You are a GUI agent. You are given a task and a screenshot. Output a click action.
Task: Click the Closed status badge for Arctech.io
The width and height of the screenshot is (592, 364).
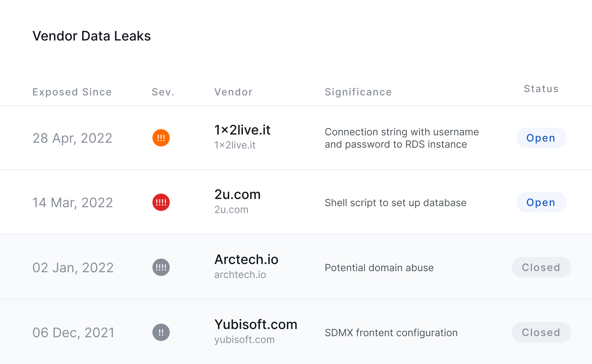pyautogui.click(x=541, y=267)
